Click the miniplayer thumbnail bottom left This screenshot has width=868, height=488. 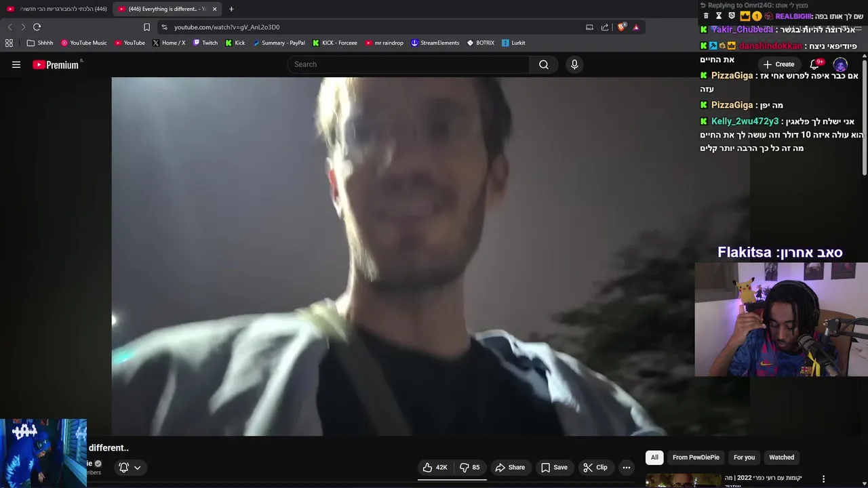[43, 453]
